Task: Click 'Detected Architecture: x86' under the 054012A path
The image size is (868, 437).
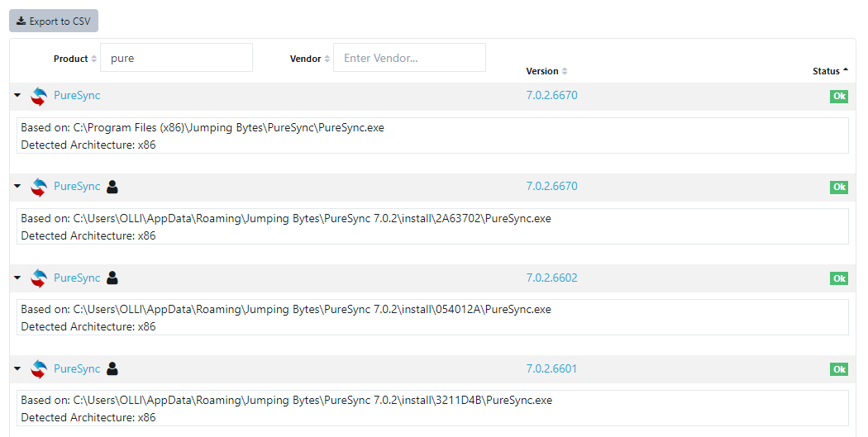Action: point(88,326)
